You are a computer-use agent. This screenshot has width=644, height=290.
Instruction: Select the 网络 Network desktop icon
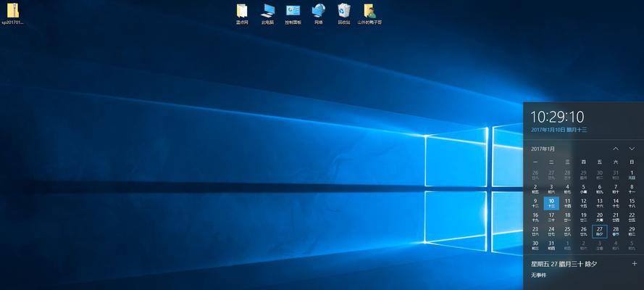[318, 14]
